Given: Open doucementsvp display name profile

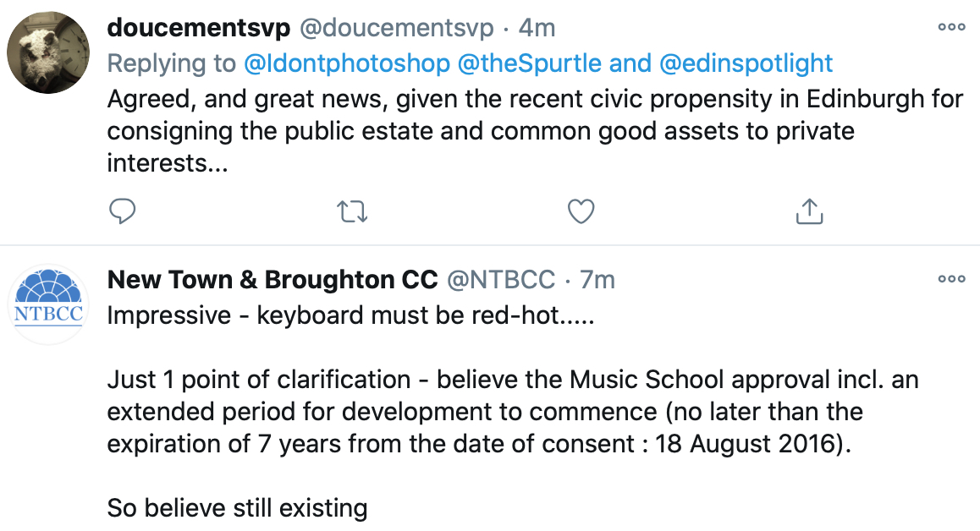Looking at the screenshot, I should pyautogui.click(x=199, y=28).
